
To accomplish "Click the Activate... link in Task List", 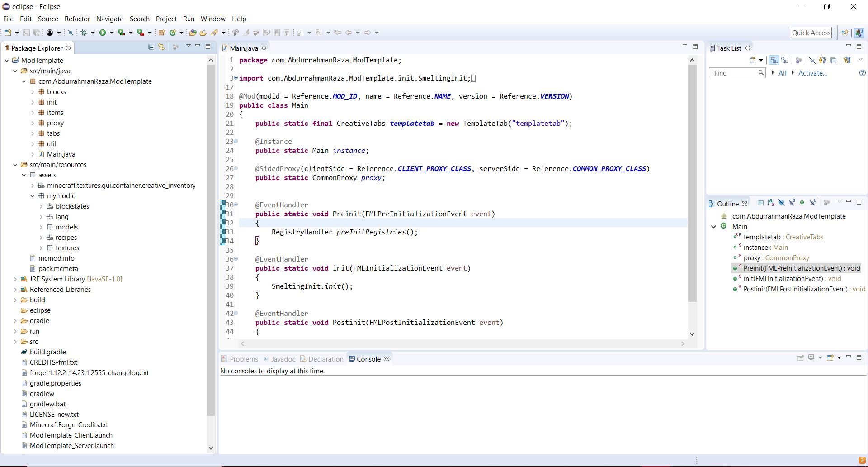I will point(812,73).
